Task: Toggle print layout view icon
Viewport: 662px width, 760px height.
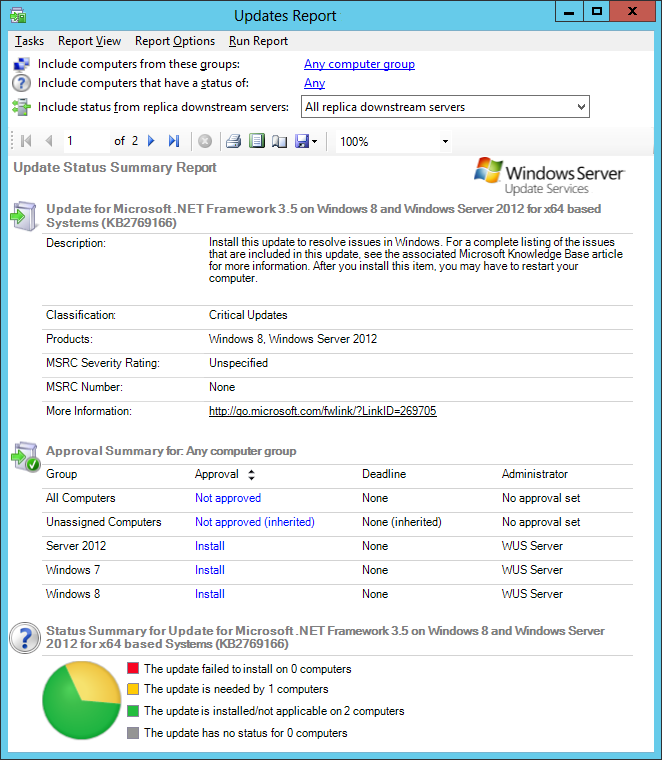Action: click(x=256, y=141)
